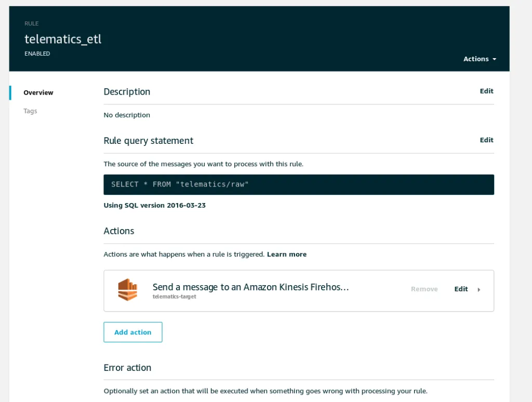Click the Error action section heading
The height and width of the screenshot is (402, 532).
coord(127,368)
